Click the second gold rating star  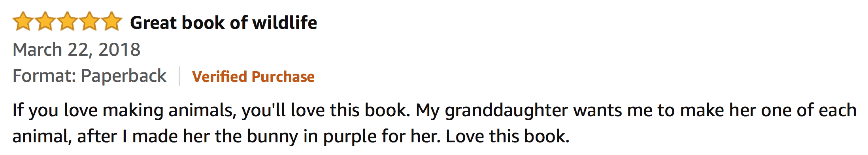[x=45, y=21]
